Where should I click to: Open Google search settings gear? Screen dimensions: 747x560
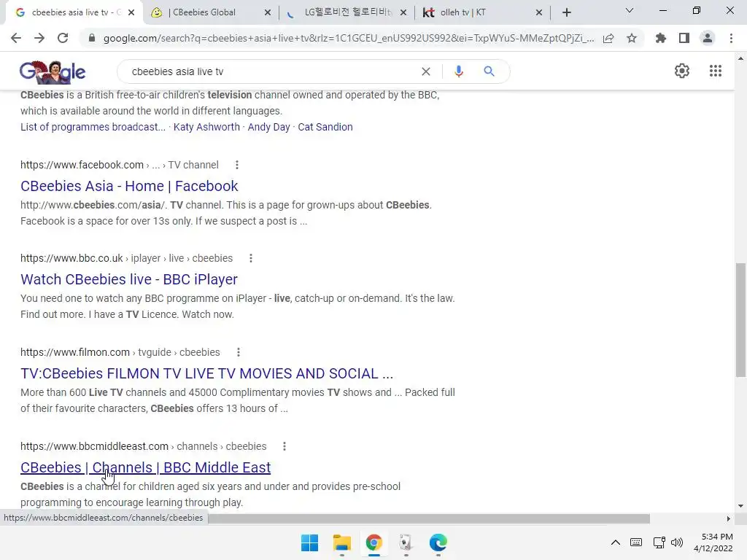coord(682,71)
